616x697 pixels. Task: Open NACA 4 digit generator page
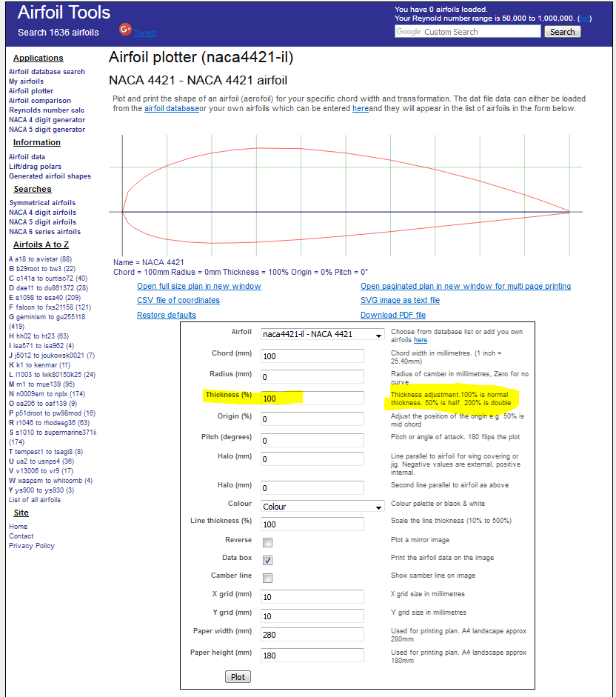(x=47, y=120)
